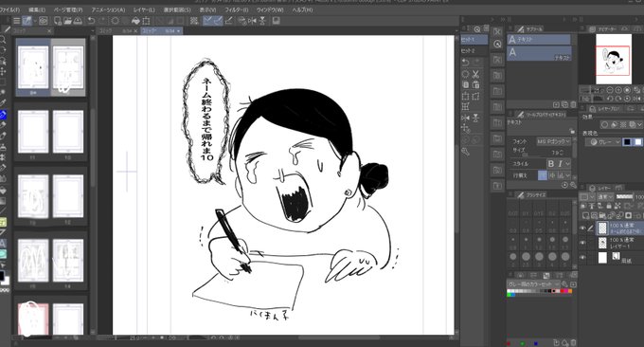The height and width of the screenshot is (347, 644).
Task: Click the mesh transform grid icon in quick access
Action: tap(465, 107)
